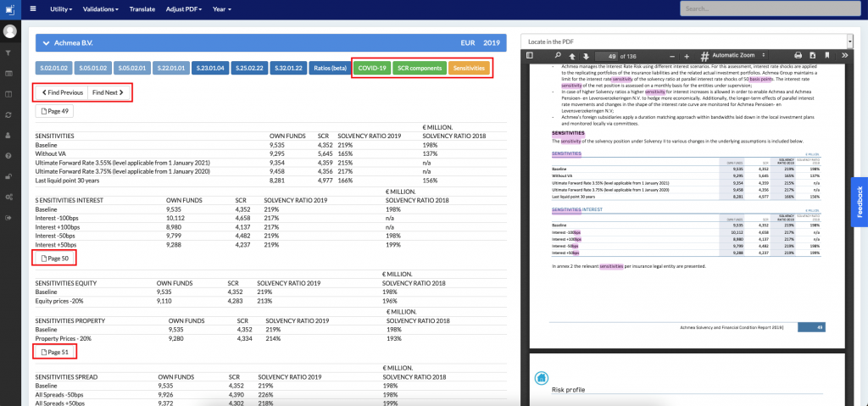Image resolution: width=868 pixels, height=406 pixels.
Task: Click the Find Next button
Action: [x=108, y=92]
